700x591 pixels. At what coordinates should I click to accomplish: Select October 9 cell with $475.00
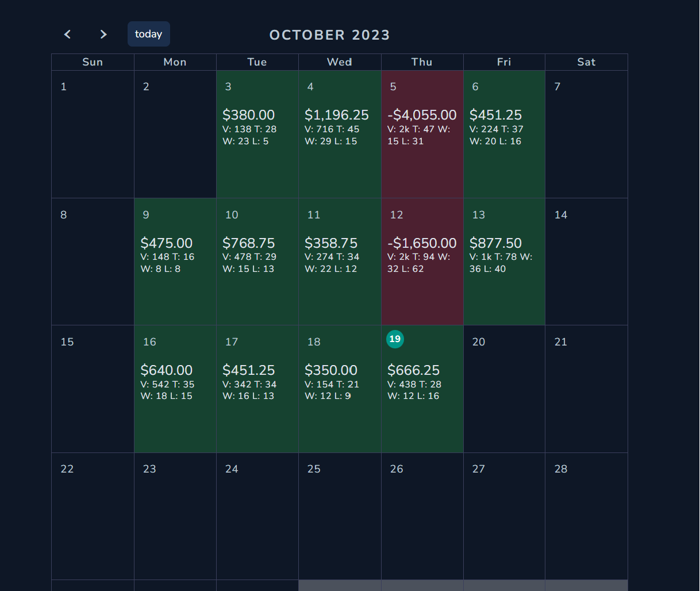click(x=175, y=262)
